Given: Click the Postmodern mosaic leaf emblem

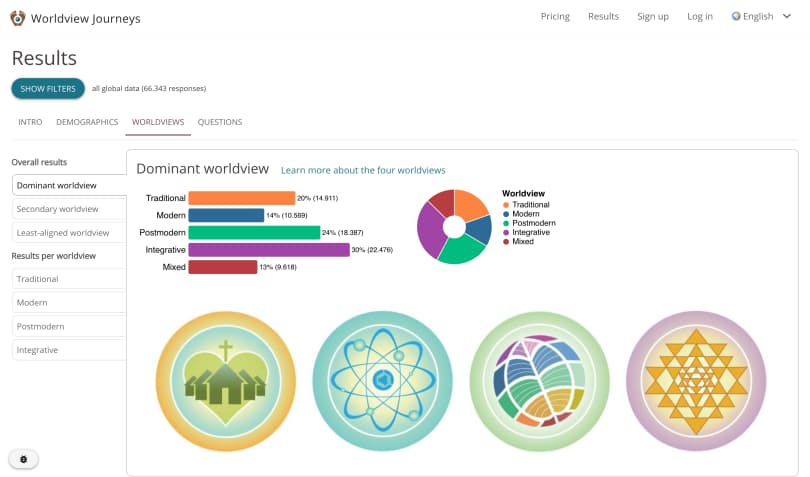Looking at the screenshot, I should click(x=539, y=381).
